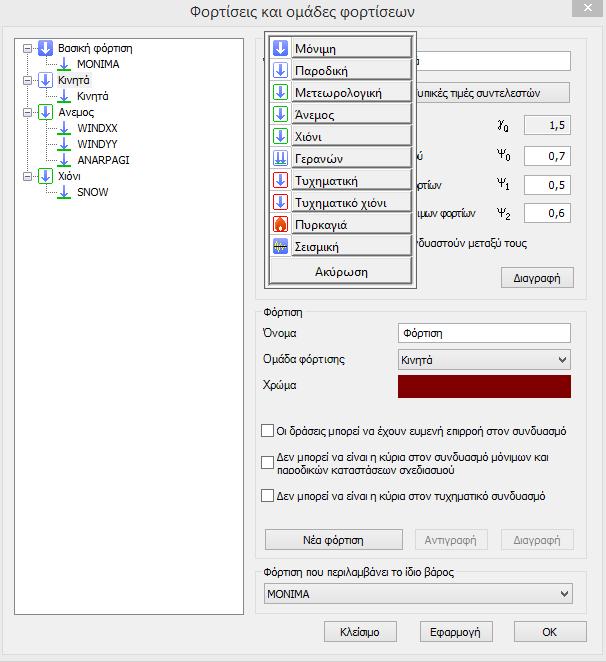The width and height of the screenshot is (606, 662).
Task: Click the Εφαρμογή apply button
Action: 456,632
